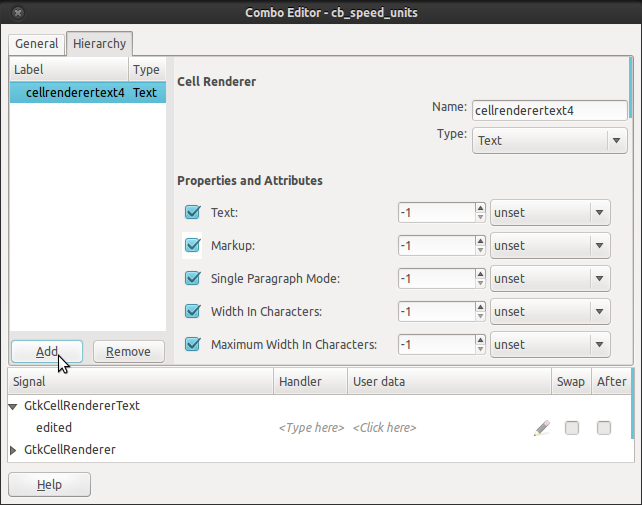Screen dimensions: 642x505
Task: Disable the Width In Characters checkbox
Action: (x=193, y=311)
